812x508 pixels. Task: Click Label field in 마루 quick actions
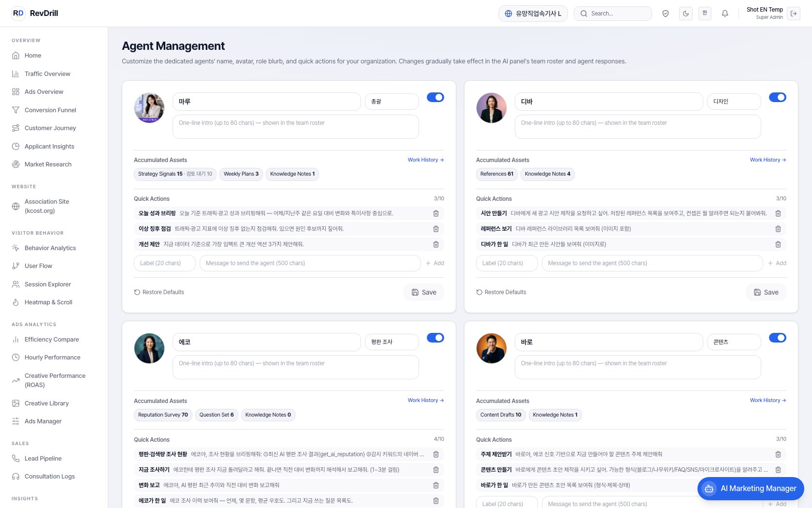tap(165, 263)
